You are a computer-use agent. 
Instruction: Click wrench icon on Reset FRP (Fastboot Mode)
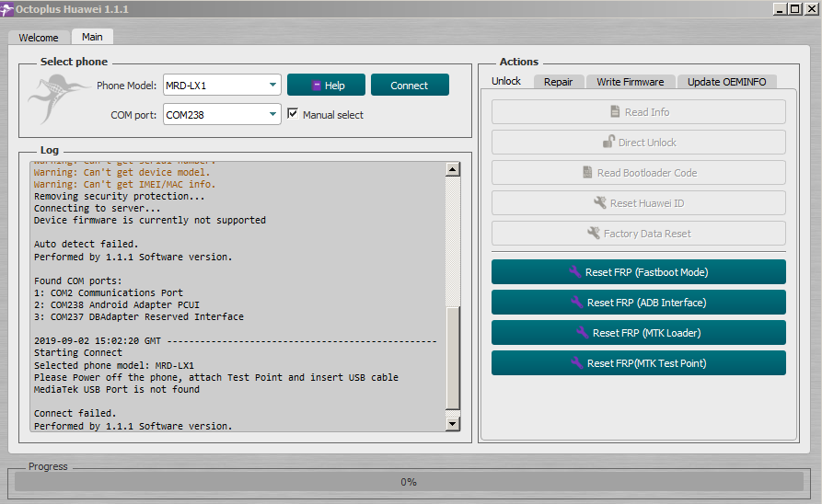575,271
